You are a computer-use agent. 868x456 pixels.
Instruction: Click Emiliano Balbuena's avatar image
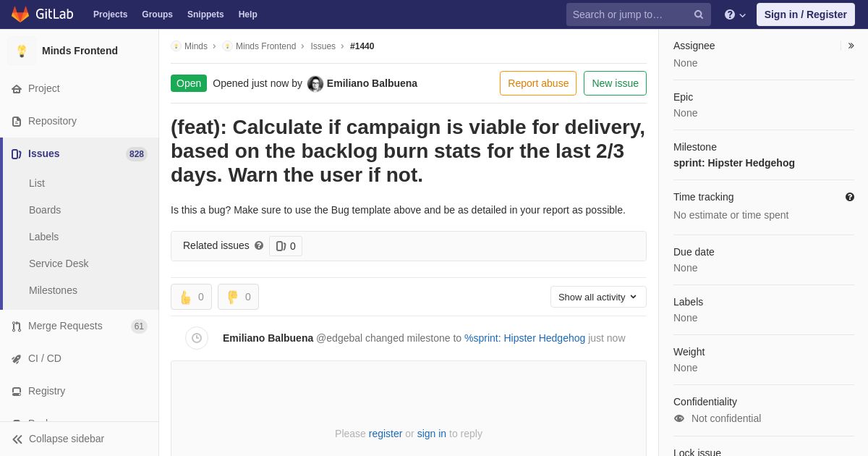315,84
